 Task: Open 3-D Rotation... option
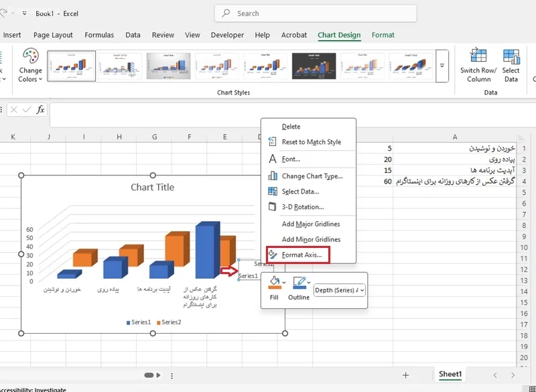308,207
